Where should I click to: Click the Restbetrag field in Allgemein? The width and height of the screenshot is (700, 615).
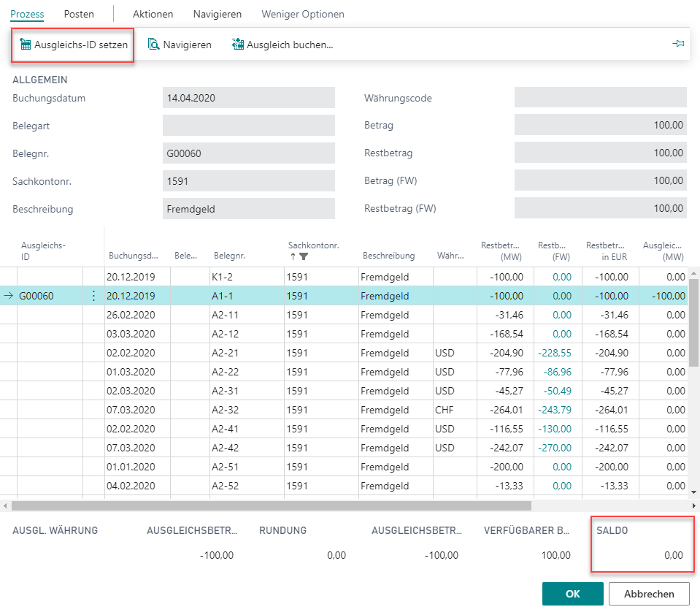(x=601, y=153)
